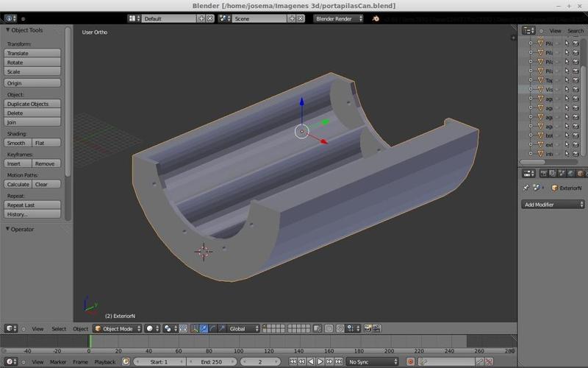This screenshot has height=368, width=588.
Task: Click the play animation forward button
Action: pos(320,362)
